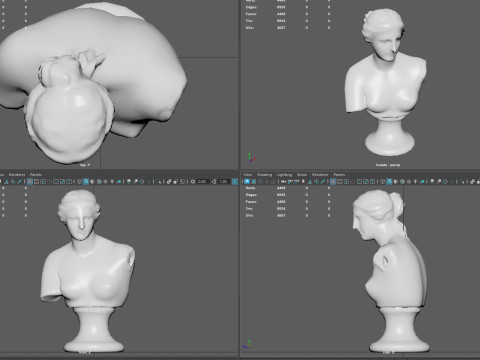The image size is (480, 360).
Task: Click Field Chart icon in front panel
Action: (56, 181)
